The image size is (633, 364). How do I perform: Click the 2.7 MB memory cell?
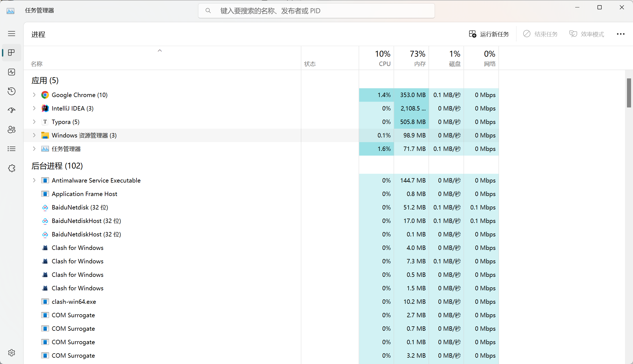point(411,315)
